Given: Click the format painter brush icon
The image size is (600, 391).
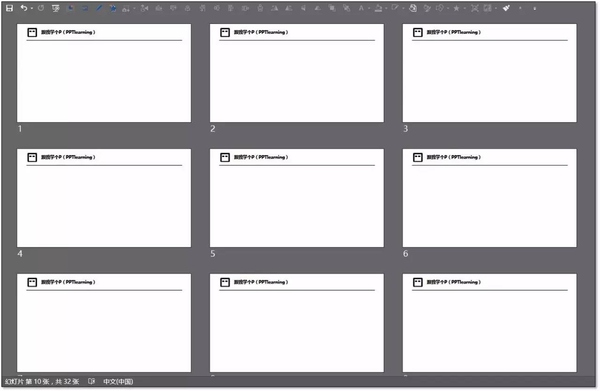Looking at the screenshot, I should point(506,8).
